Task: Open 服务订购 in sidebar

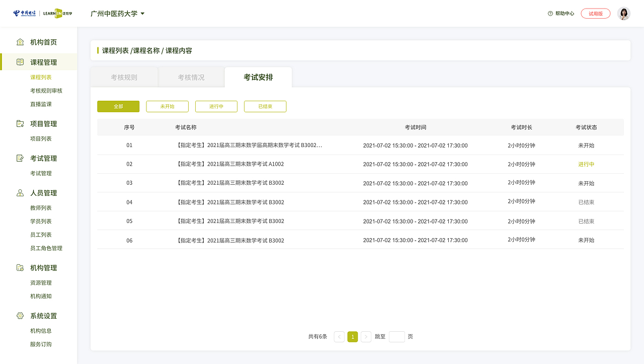Action: pyautogui.click(x=41, y=344)
